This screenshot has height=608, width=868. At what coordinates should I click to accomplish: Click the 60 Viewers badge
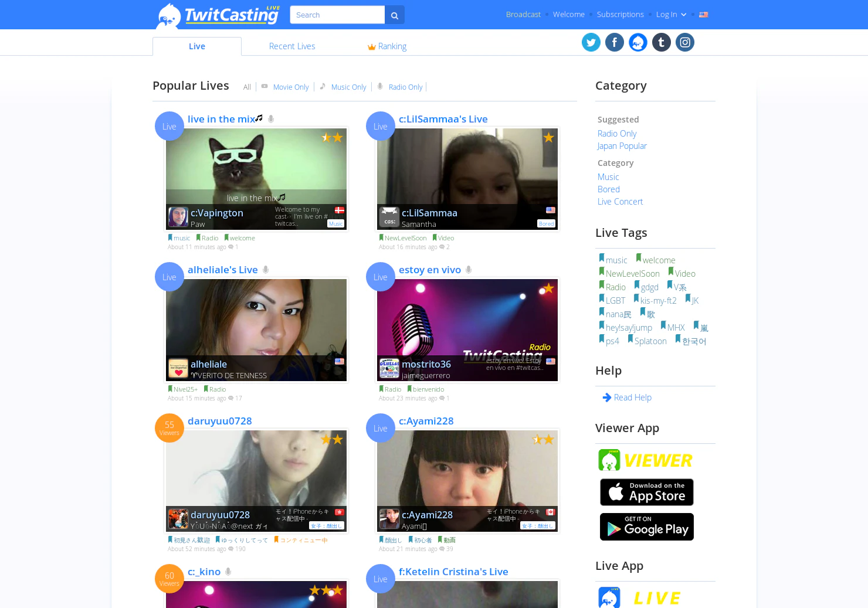[x=169, y=579]
